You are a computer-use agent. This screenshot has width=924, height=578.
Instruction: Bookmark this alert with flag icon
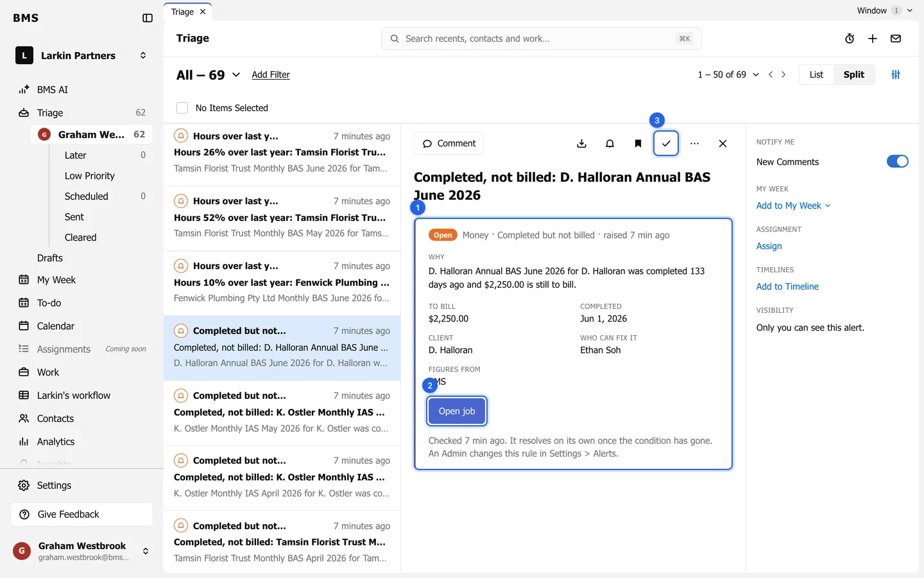coord(638,143)
